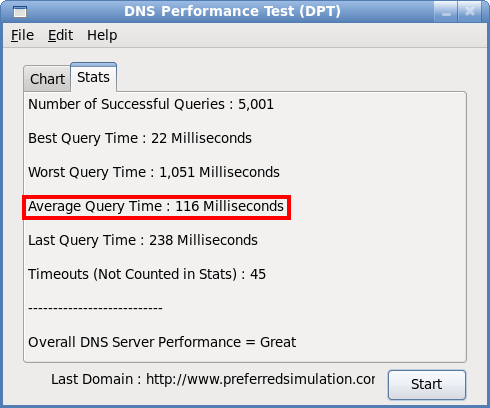Screen dimensions: 490x408
Task: Click the Average Query Time line
Action: (156, 206)
